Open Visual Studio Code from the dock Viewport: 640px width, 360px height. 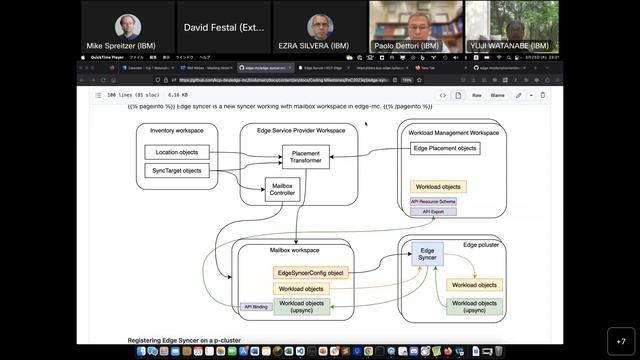pos(300,351)
